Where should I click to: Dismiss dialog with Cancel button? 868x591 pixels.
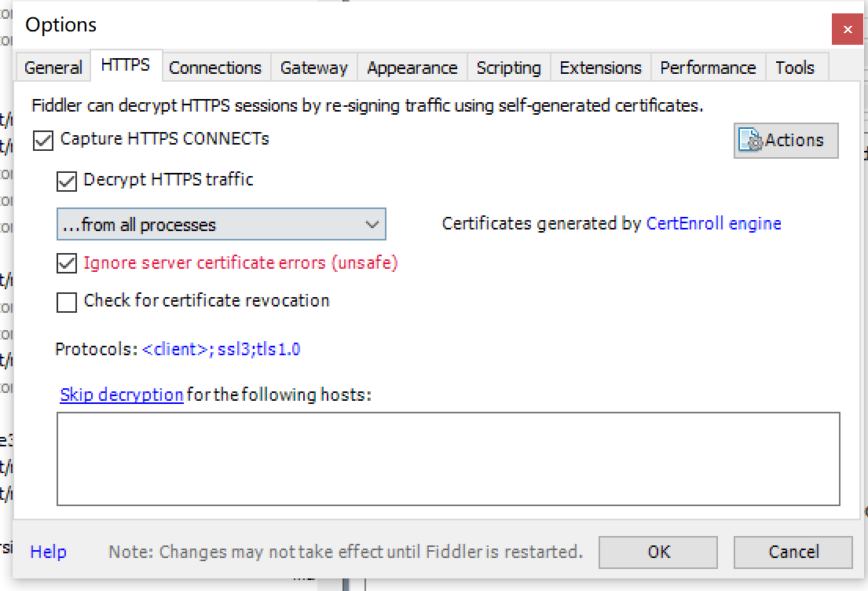tap(793, 552)
